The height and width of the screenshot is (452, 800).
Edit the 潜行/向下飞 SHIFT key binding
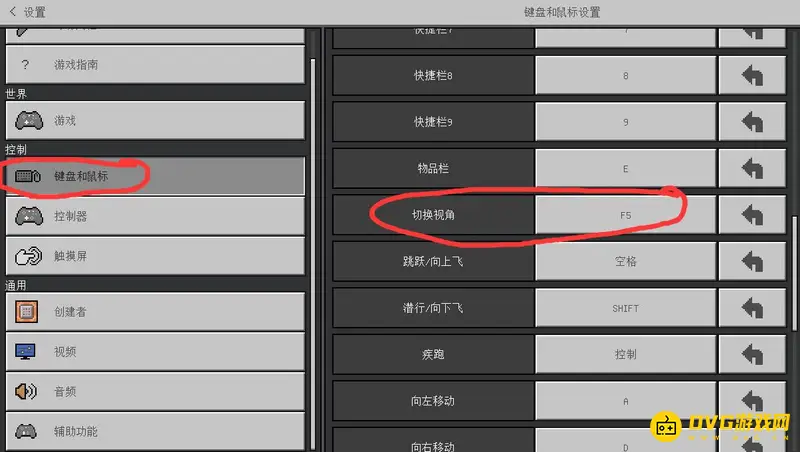[x=626, y=308]
